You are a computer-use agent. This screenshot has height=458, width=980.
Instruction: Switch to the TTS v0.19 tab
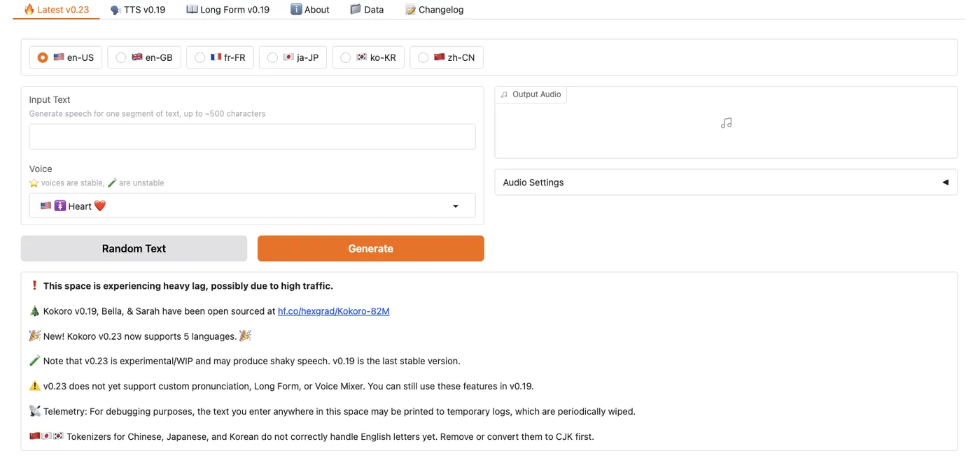tap(137, 10)
